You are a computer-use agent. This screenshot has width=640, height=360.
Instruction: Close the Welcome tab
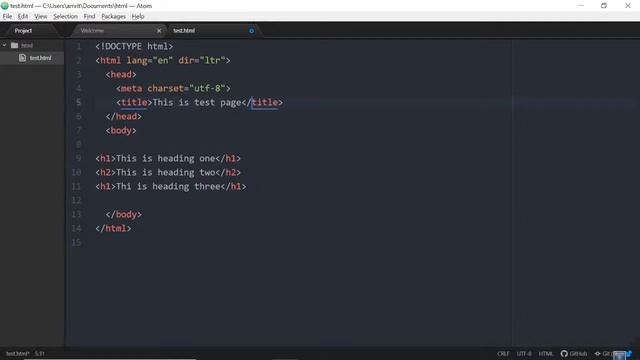coord(159,31)
